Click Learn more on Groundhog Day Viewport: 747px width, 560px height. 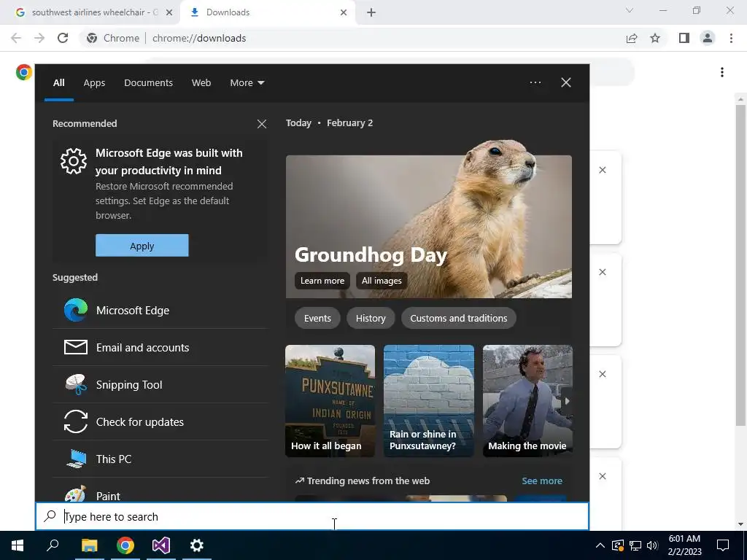[x=322, y=281]
